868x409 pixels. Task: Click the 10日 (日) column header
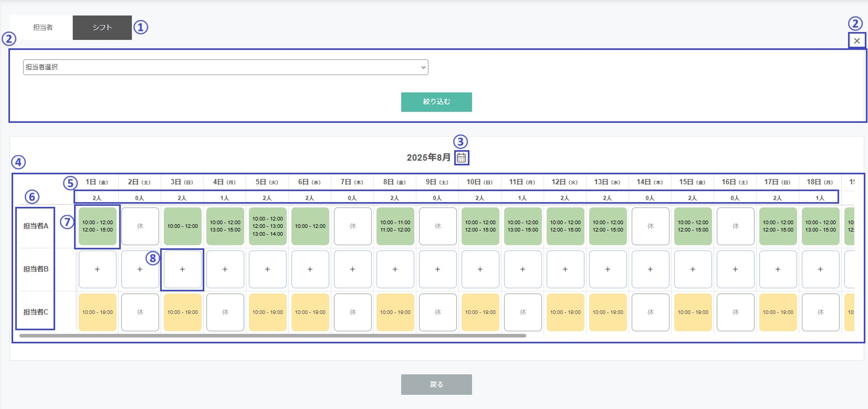(x=480, y=182)
